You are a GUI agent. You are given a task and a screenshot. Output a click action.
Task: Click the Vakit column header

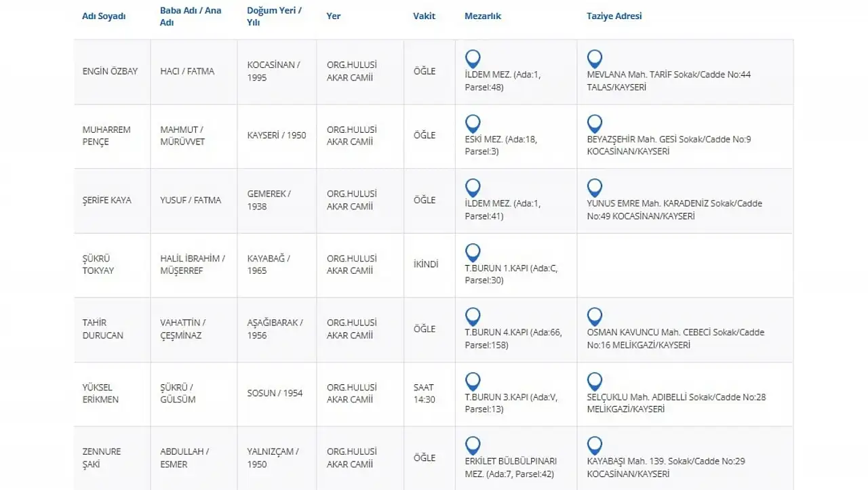pos(425,16)
